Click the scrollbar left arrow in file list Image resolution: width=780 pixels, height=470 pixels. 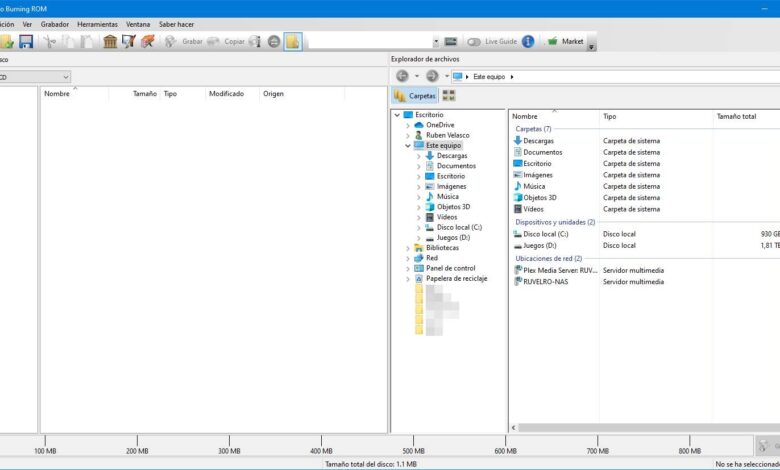[x=513, y=427]
